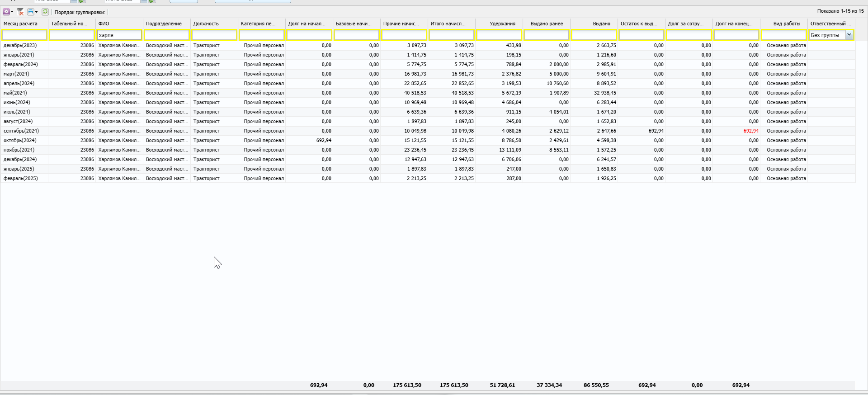Click the 40 518,53 Прочие начисления cell
This screenshot has height=395, width=868.
pos(415,93)
